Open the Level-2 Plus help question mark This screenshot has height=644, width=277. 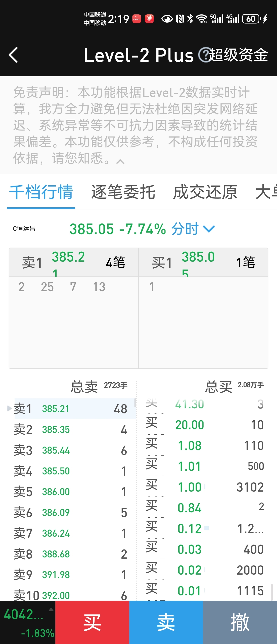coord(204,55)
